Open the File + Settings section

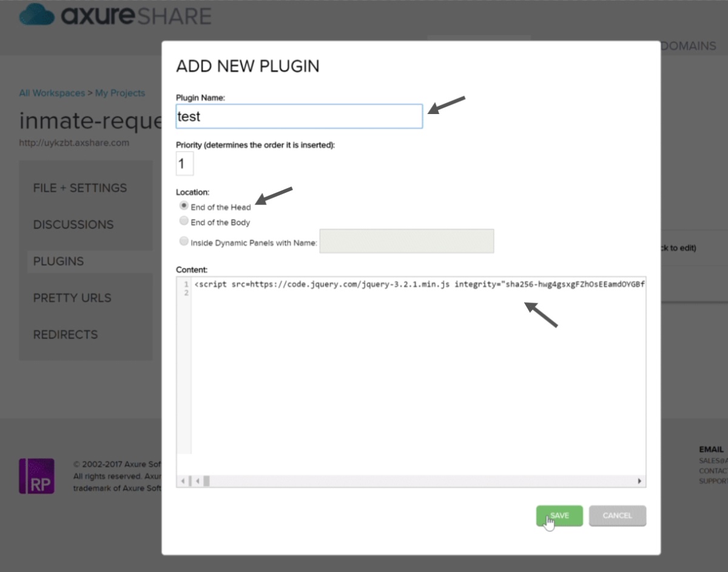click(80, 188)
